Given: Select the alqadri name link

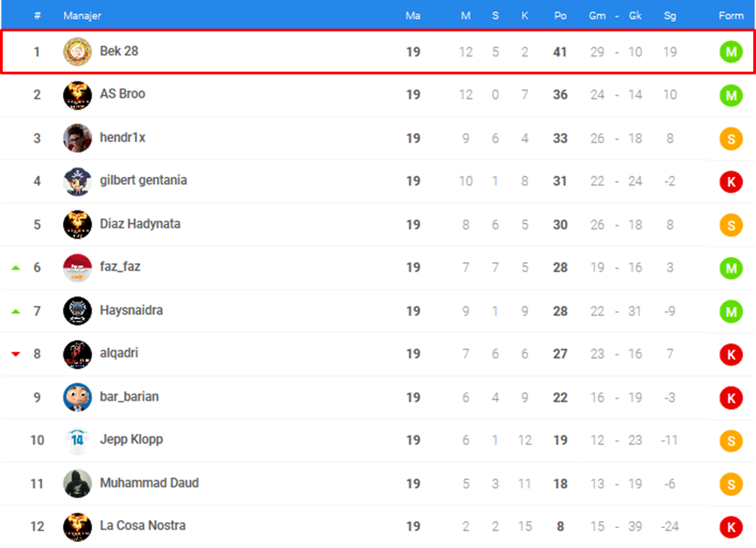Looking at the screenshot, I should click(x=119, y=353).
